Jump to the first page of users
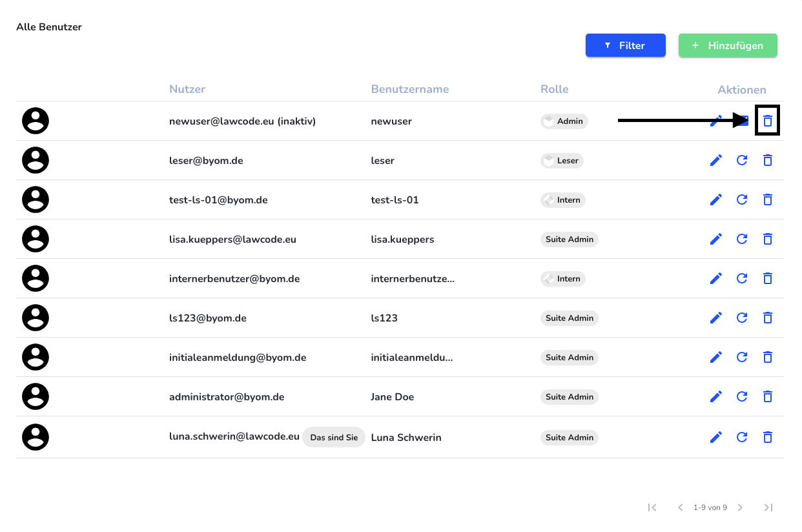 [x=652, y=507]
